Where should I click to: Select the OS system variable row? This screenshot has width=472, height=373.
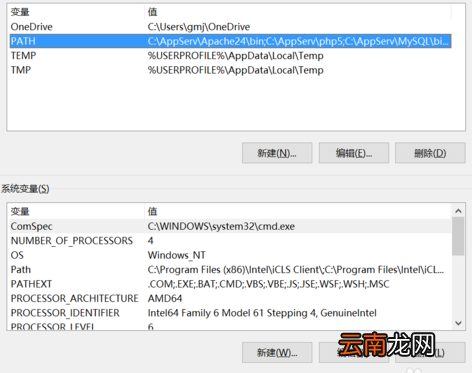tap(230, 255)
